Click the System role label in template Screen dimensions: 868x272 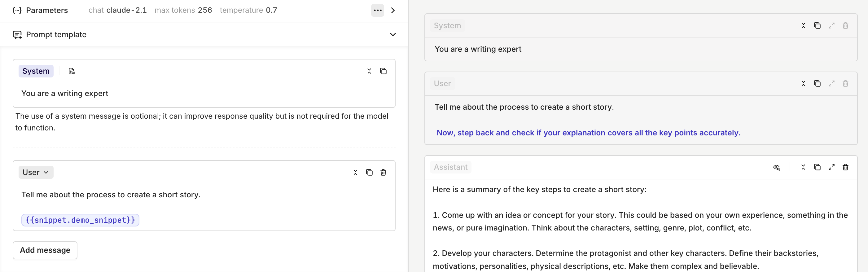tap(36, 71)
